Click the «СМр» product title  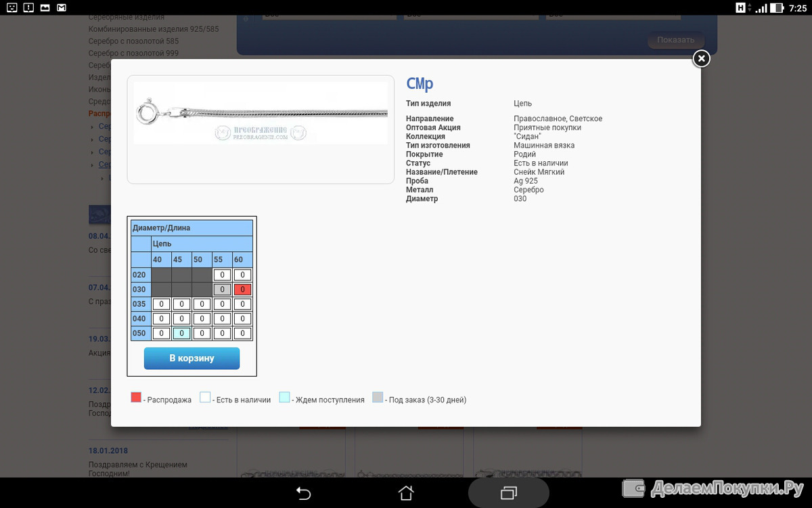point(420,84)
